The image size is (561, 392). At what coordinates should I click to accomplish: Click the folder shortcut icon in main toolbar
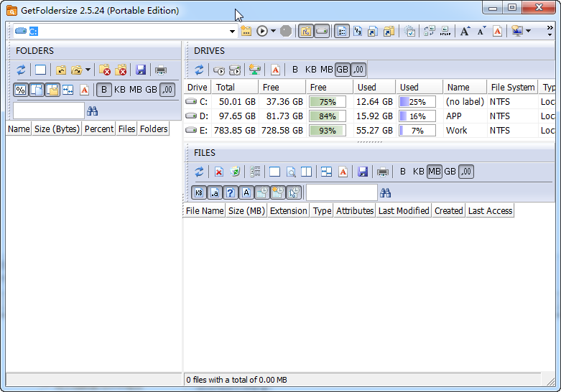[x=389, y=32]
